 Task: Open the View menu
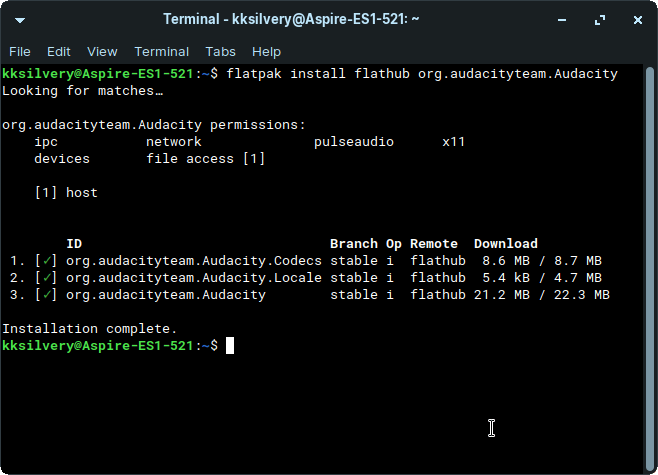tap(102, 51)
